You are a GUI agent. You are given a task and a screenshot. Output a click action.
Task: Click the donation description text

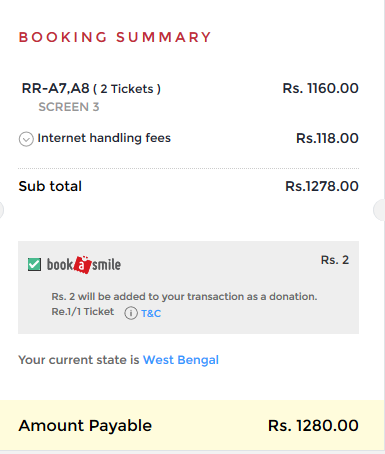point(184,296)
